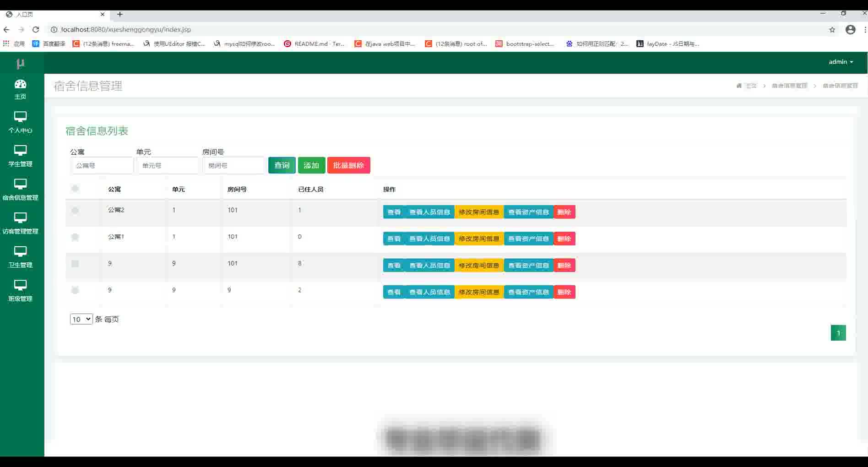
Task: Click the green 添加 button
Action: (311, 165)
